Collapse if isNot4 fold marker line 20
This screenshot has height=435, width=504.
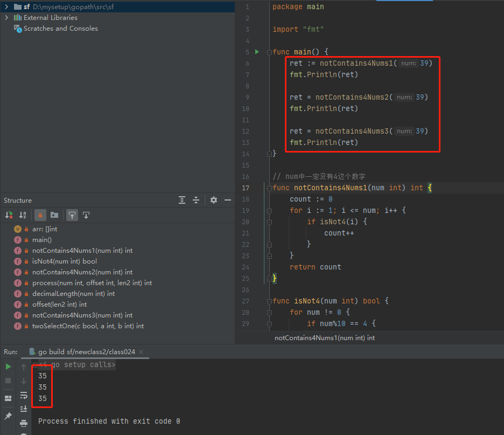[x=269, y=222]
